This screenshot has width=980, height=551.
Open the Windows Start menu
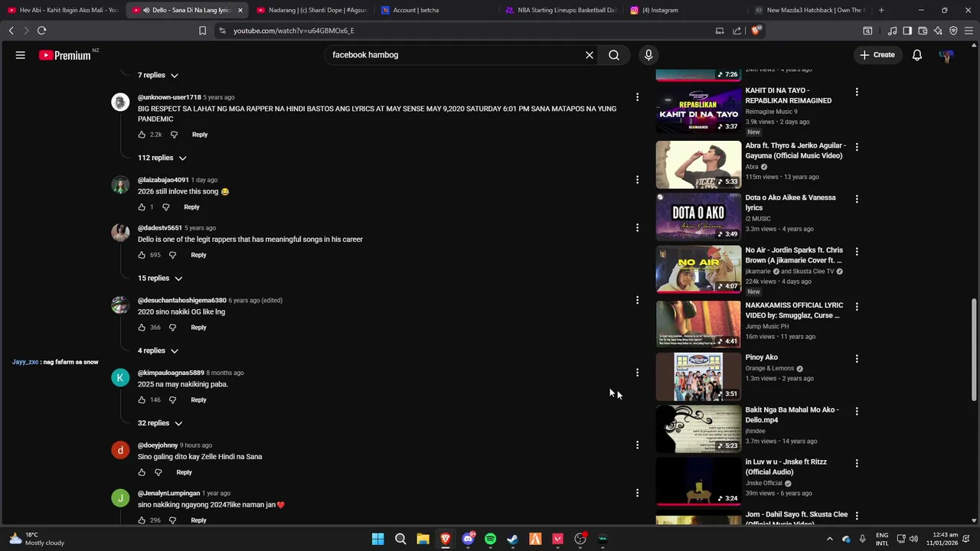pyautogui.click(x=377, y=540)
